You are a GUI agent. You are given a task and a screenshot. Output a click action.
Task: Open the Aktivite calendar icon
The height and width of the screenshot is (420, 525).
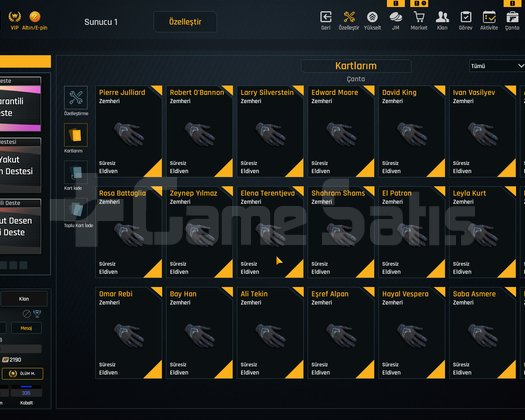tap(489, 17)
